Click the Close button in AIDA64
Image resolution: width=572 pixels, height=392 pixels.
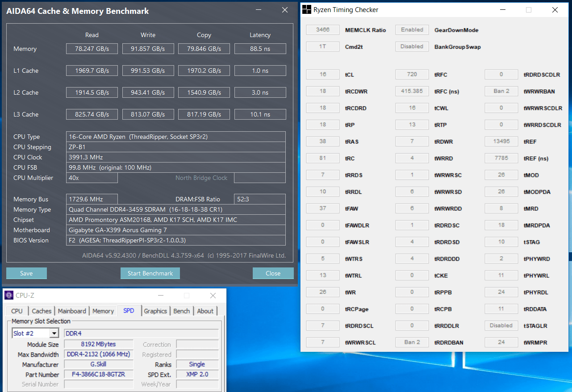(x=273, y=273)
